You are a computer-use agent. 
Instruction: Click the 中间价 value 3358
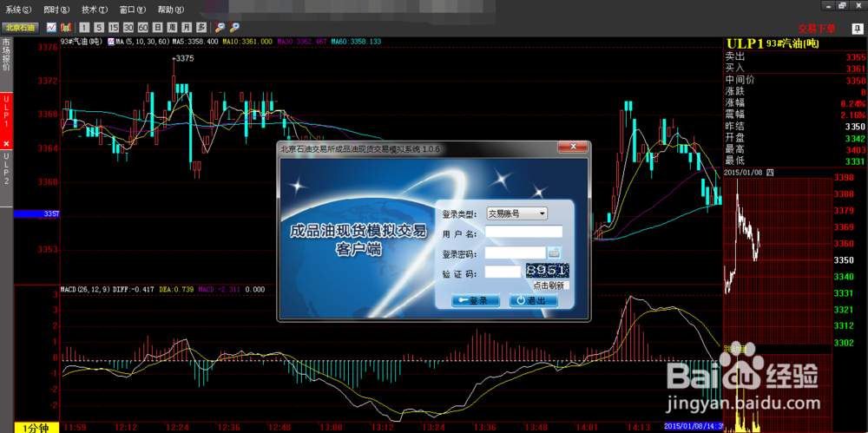tap(855, 81)
